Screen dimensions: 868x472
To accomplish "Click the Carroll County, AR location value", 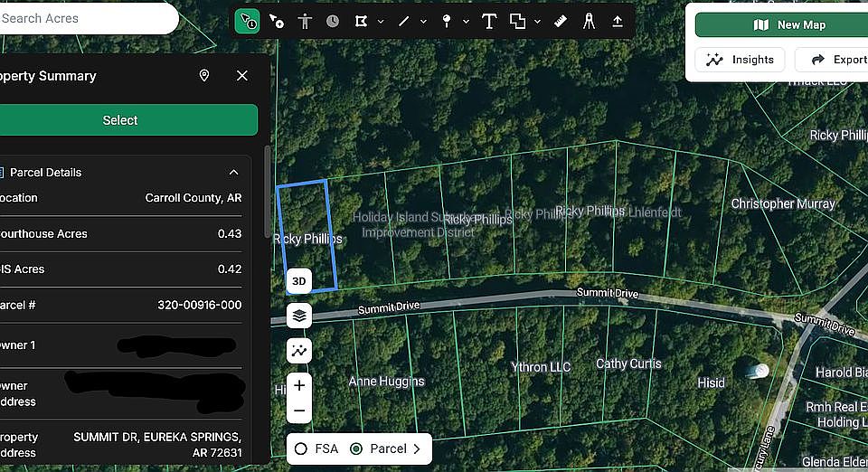I will 193,198.
